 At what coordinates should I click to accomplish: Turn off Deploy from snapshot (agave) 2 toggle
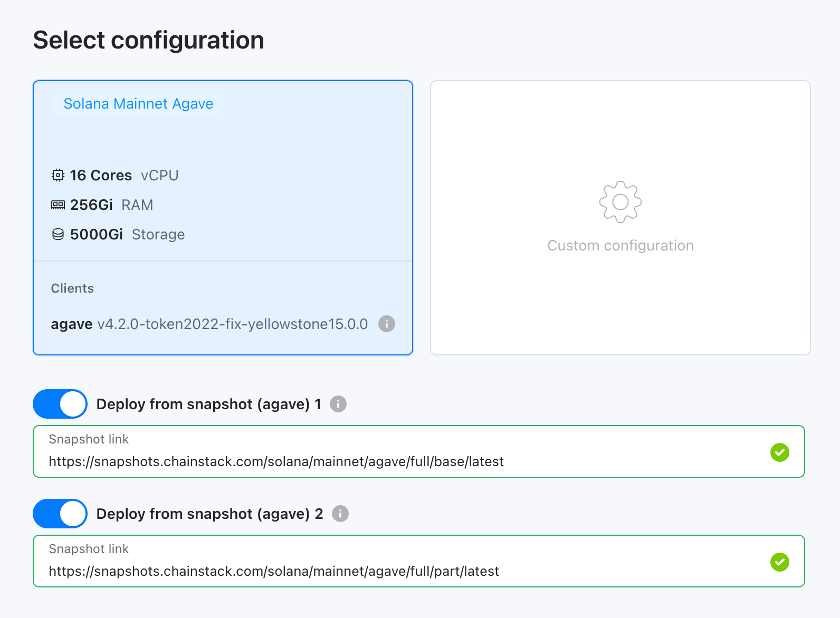point(60,514)
